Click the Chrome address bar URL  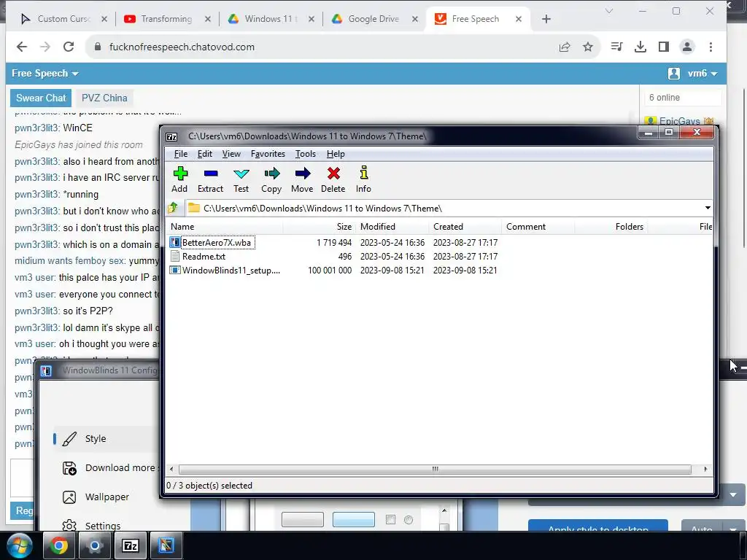(182, 47)
